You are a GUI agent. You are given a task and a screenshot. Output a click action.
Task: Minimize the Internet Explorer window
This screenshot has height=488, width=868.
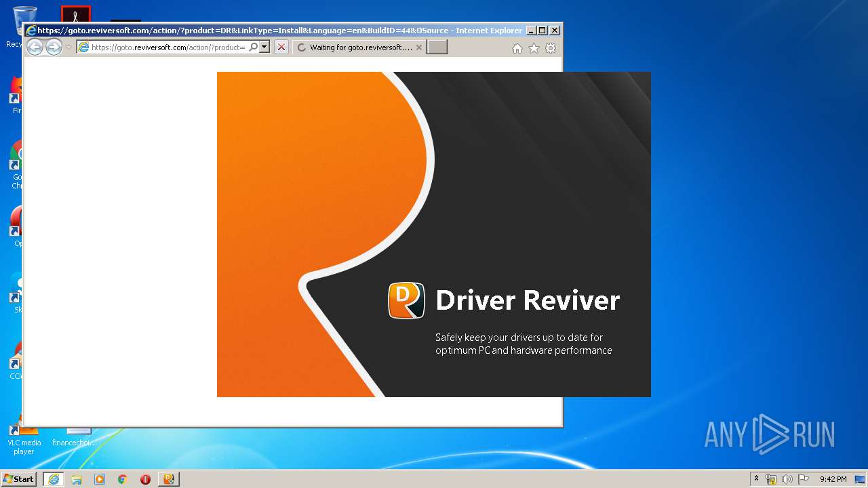click(x=531, y=30)
